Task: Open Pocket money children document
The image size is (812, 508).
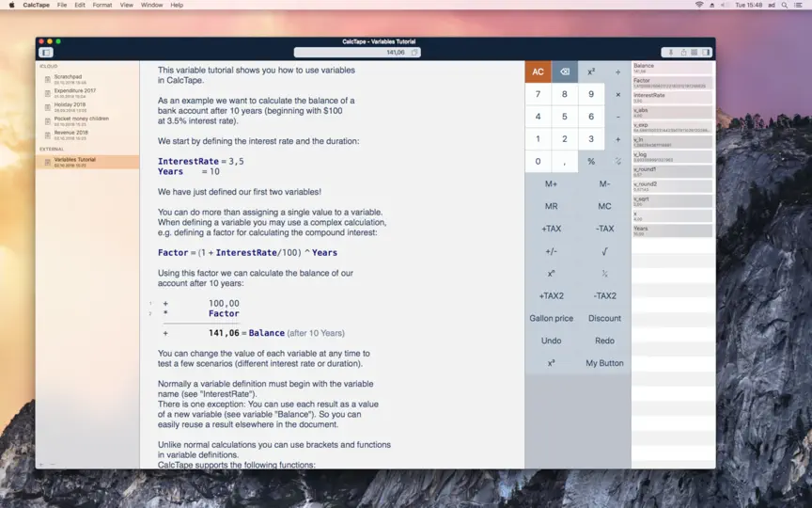Action: (x=87, y=121)
